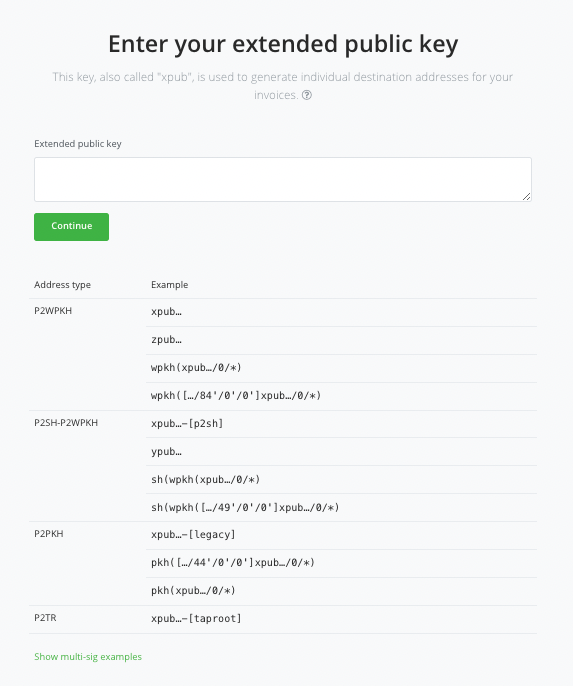The width and height of the screenshot is (573, 686).
Task: Click the sh(wpkh([…/49'/0'/0']xpub…/0/*) example
Action: (x=245, y=508)
